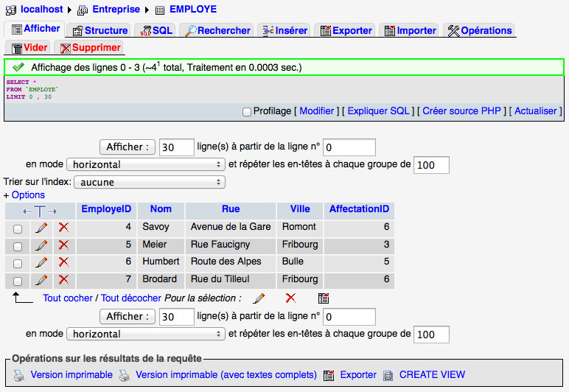Sort by the Rue column header
Screen dimensions: 569x392
tap(231, 209)
